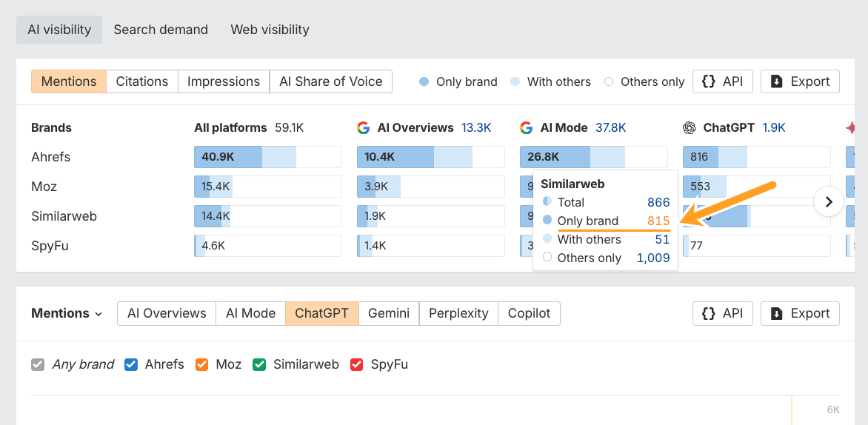Click the Others only legend circle
This screenshot has height=425, width=868.
[609, 81]
